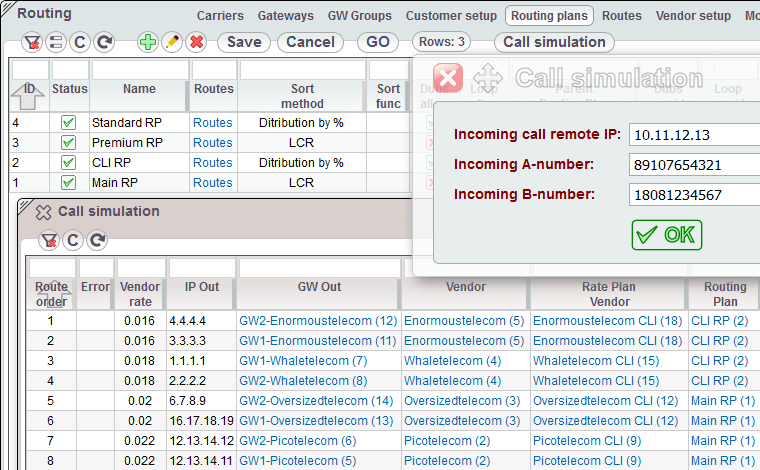Open CLI RP (2) routing plan link, row 1
760x470 pixels.
720,321
